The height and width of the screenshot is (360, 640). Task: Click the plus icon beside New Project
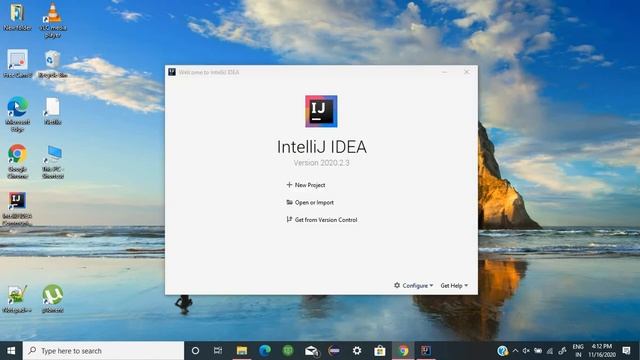point(289,185)
